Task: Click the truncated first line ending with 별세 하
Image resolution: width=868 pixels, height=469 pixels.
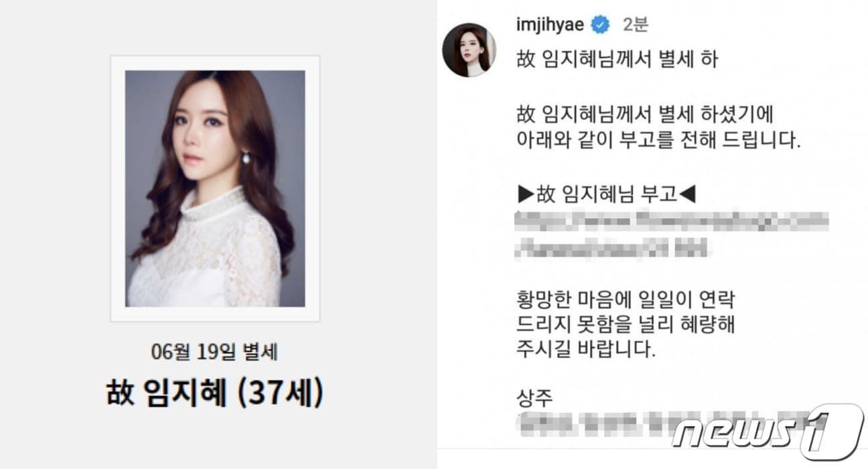Action: [x=617, y=60]
